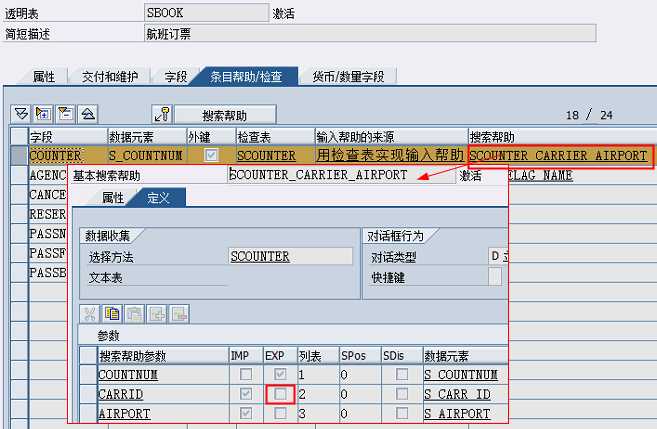Open the S_CARR_ID data element link

click(457, 394)
